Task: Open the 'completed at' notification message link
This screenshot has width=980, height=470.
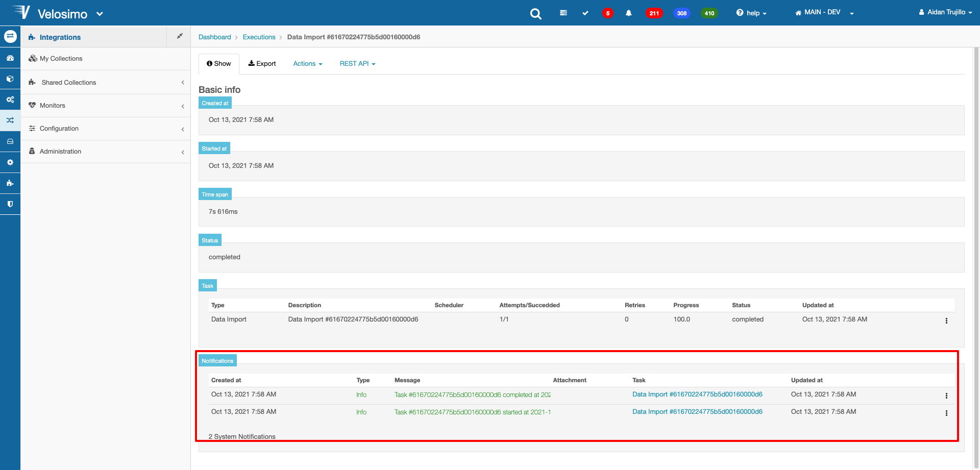Action: [x=473, y=395]
